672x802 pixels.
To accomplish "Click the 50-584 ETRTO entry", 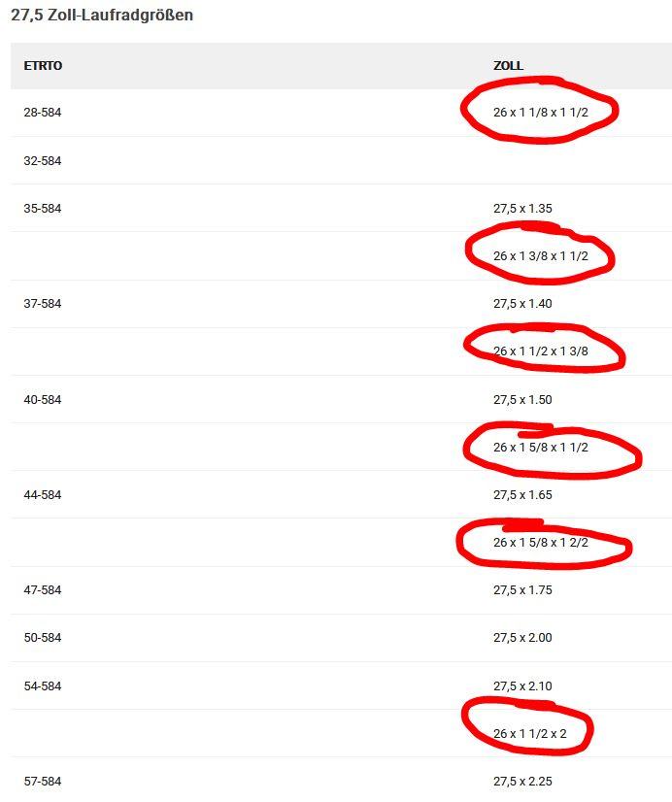I will [x=43, y=638].
